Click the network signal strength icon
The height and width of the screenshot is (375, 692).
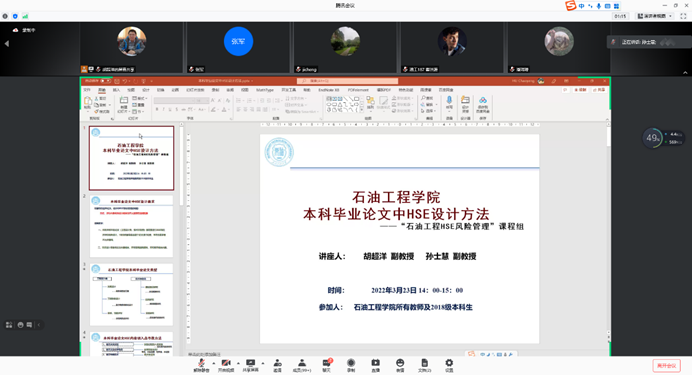tap(25, 16)
